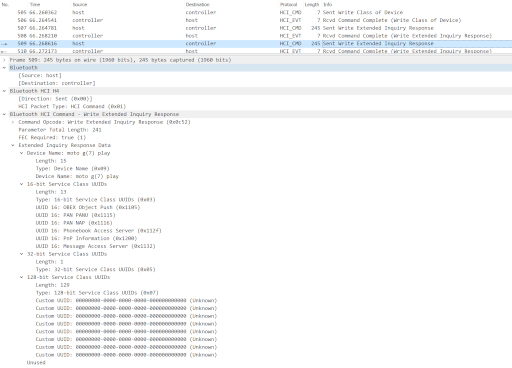
Task: Select packet 508 Rcvd Command Complete row
Action: pos(256,36)
